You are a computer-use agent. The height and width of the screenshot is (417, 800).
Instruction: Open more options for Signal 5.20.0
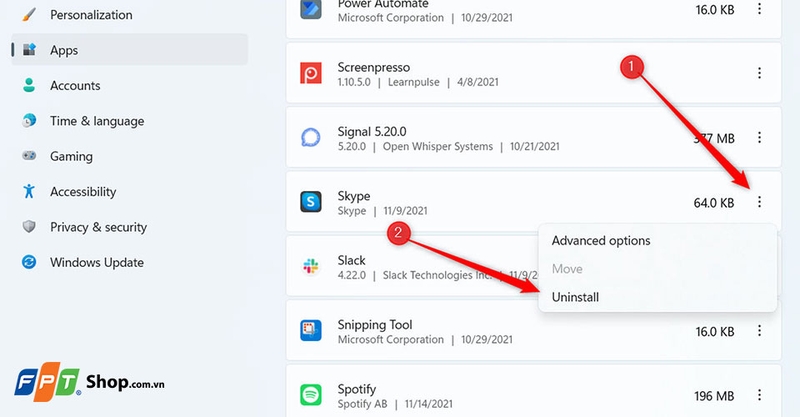coord(759,137)
